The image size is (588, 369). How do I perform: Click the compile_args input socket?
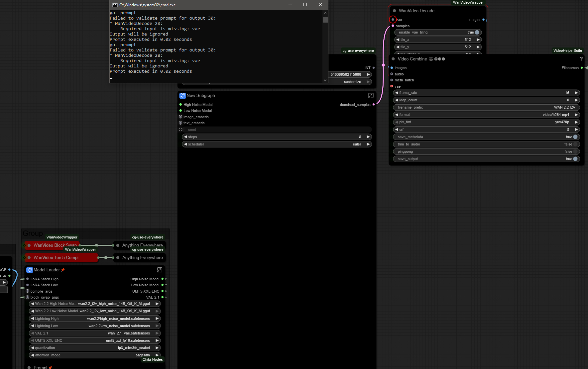[x=28, y=291]
